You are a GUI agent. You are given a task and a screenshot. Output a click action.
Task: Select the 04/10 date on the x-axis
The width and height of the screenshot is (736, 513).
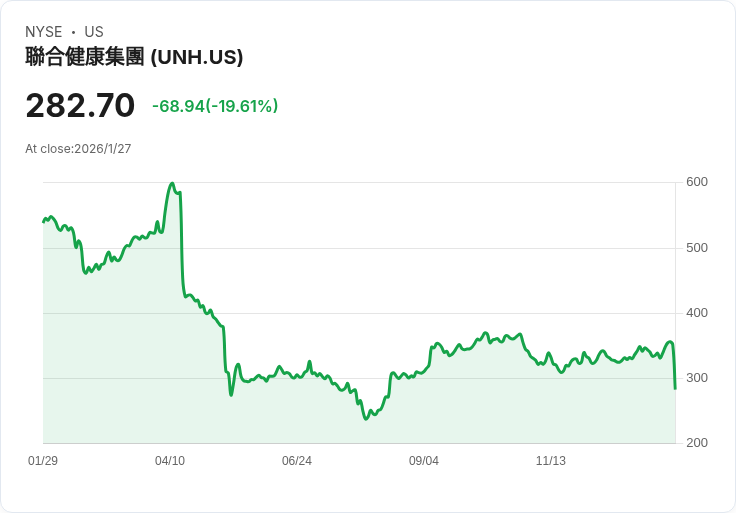[x=170, y=461]
